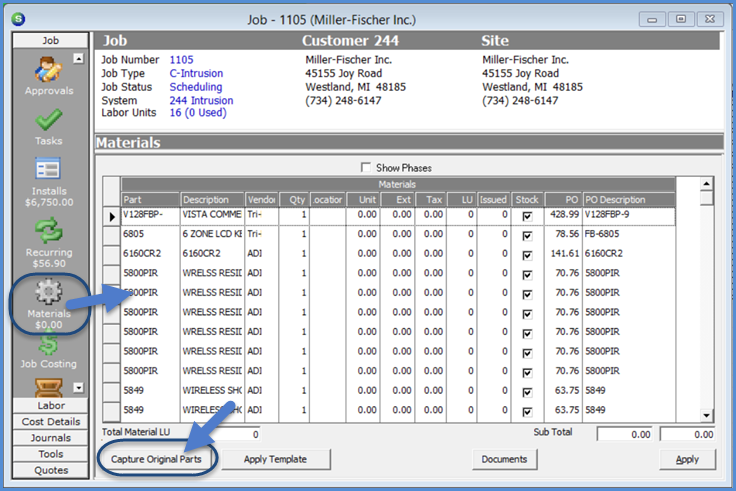This screenshot has height=491, width=736.
Task: Click the PO value 141.61
Action: pyautogui.click(x=565, y=253)
